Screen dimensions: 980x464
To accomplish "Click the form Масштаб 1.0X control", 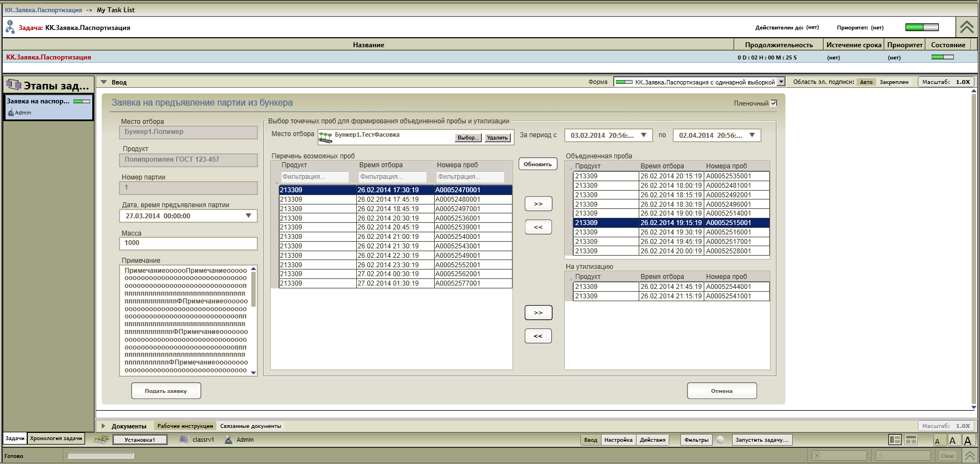I will 946,82.
